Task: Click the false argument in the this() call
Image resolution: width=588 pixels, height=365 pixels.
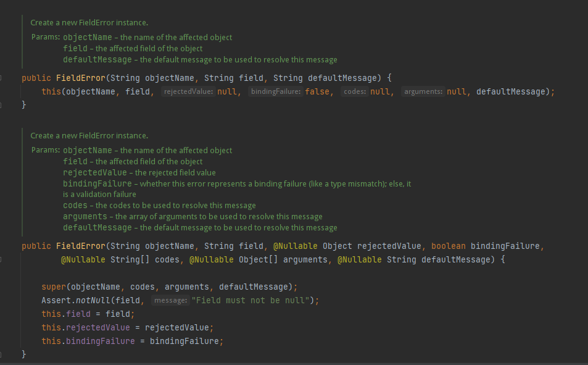Action: (x=317, y=91)
